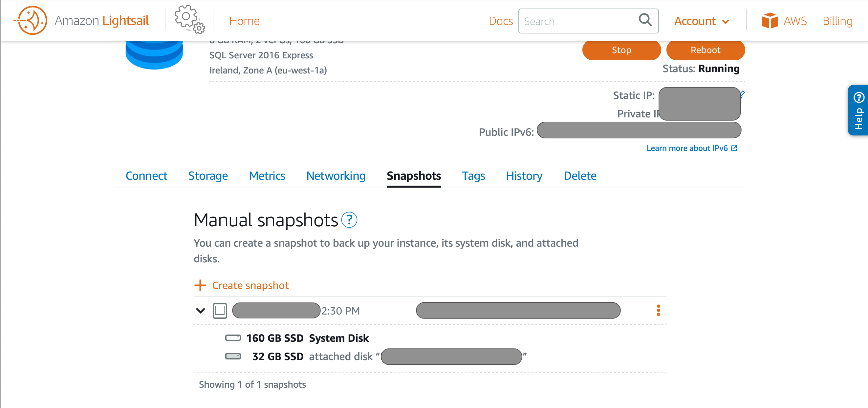Click the 'Showing 1 of 1 snapshots' text

click(252, 384)
